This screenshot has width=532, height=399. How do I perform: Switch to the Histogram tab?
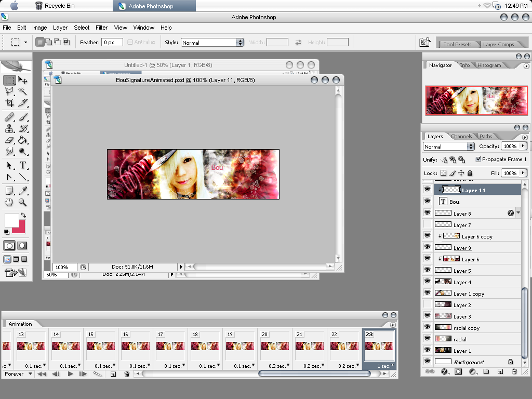(x=489, y=65)
